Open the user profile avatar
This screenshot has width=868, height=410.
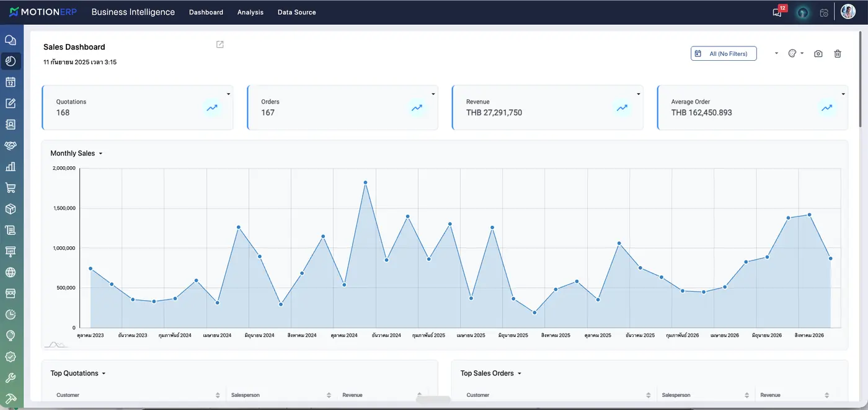(x=848, y=12)
